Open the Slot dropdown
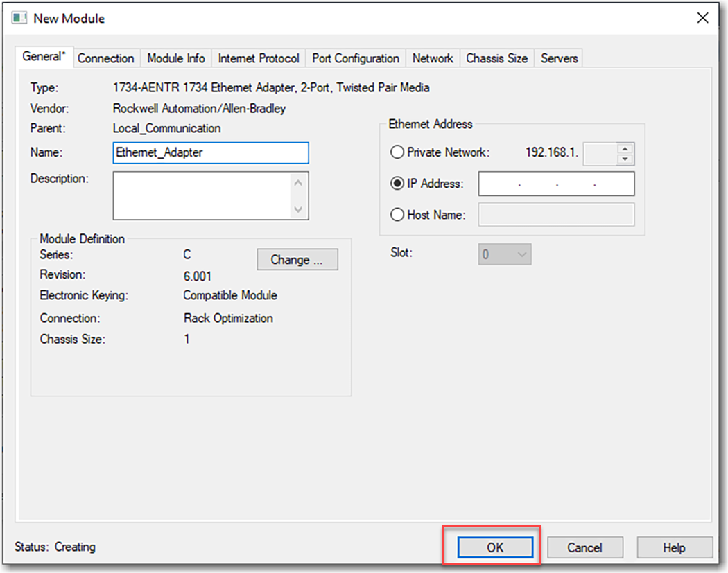Viewport: 728px width, 573px height. coord(505,254)
